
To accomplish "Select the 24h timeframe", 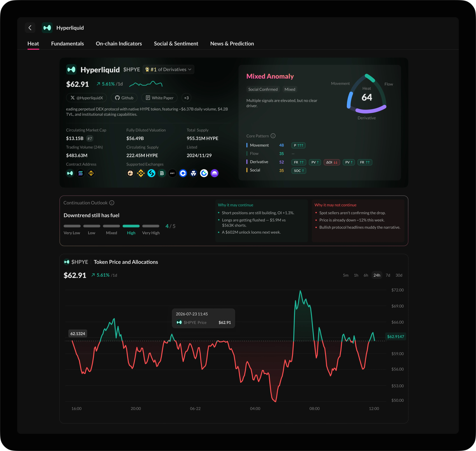I will pyautogui.click(x=377, y=275).
